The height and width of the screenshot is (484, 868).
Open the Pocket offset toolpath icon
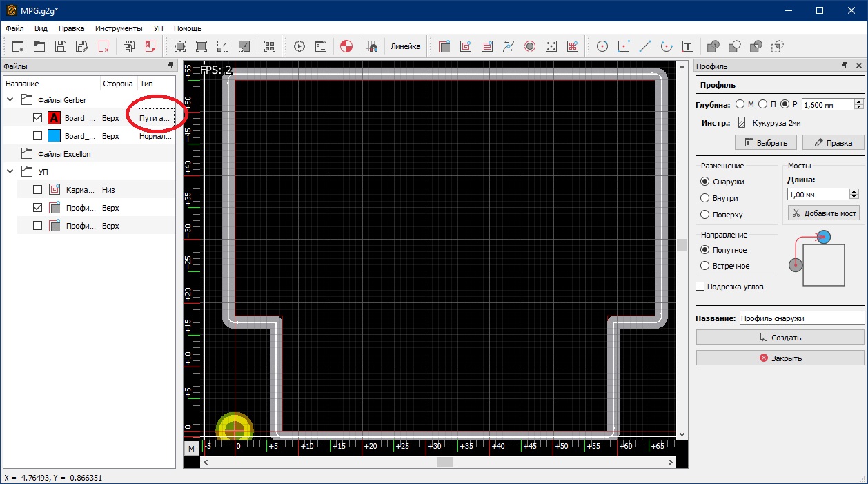click(466, 46)
